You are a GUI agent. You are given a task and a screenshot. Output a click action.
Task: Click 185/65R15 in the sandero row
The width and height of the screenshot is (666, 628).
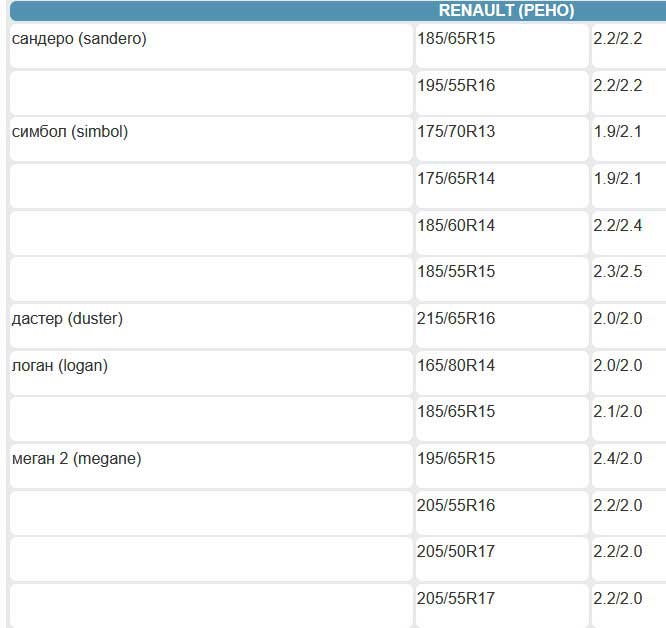tap(502, 46)
